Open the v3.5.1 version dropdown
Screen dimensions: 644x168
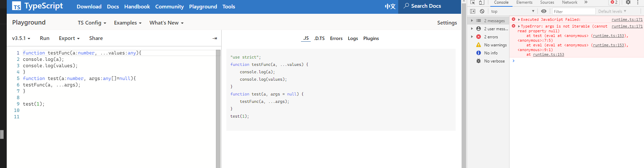coord(21,38)
